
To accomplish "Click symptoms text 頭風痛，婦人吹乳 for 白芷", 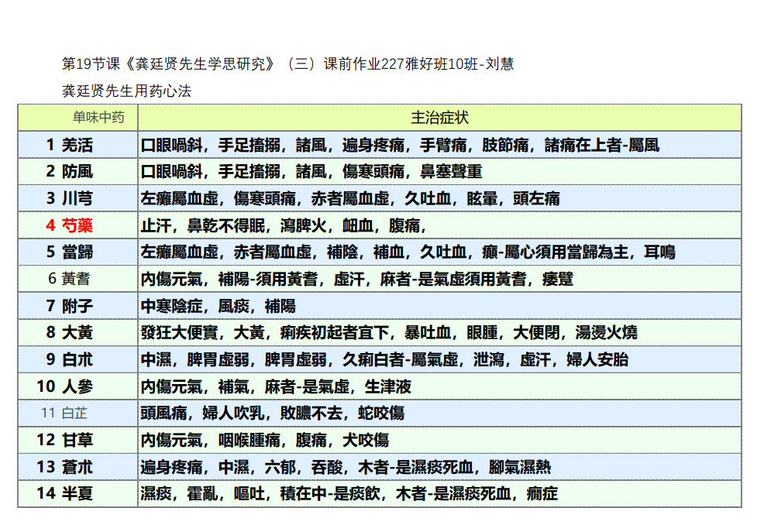I will [272, 414].
